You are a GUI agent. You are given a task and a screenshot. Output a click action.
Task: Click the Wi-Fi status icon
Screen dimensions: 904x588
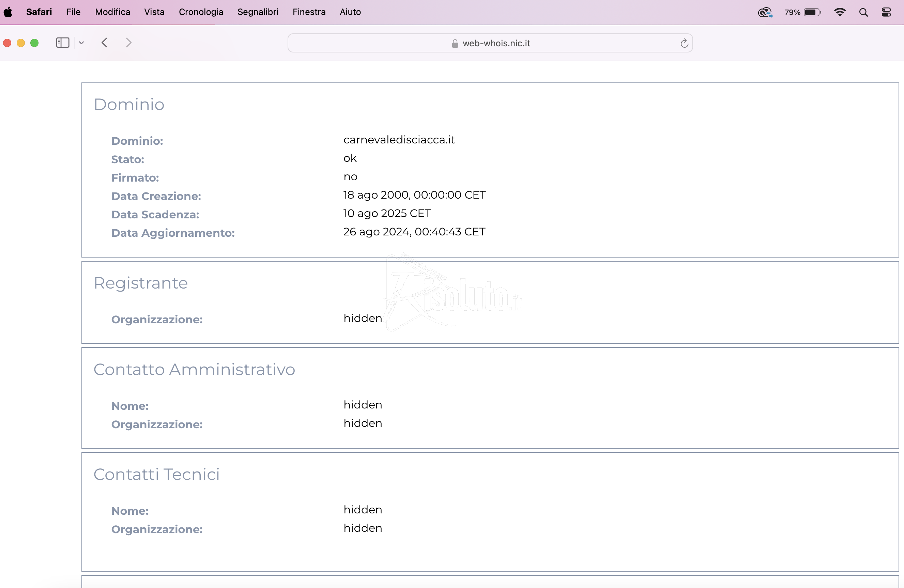840,12
